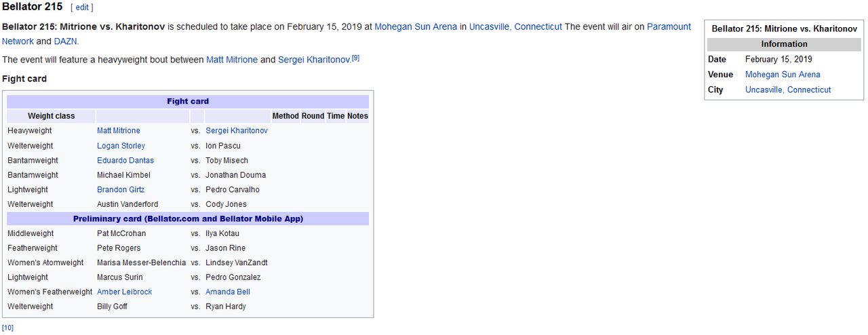Select Austin Vanderford fighter cell
This screenshot has width=868, height=335.
click(127, 204)
